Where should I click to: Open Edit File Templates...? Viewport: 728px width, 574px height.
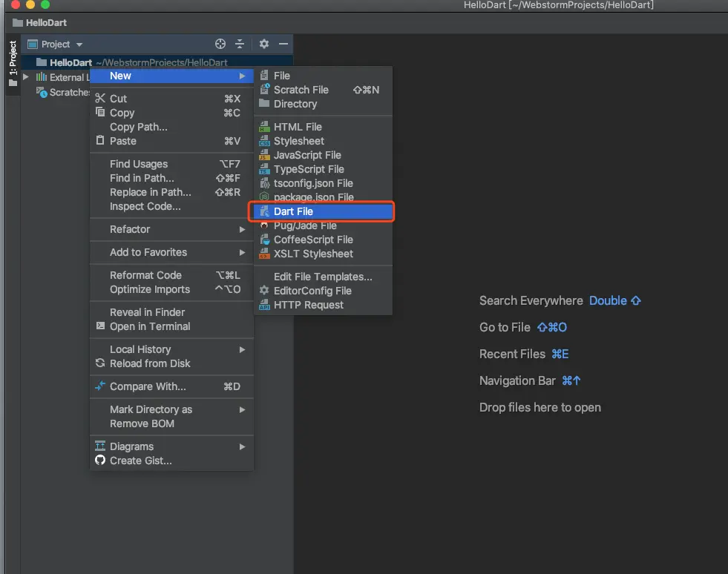pos(323,277)
